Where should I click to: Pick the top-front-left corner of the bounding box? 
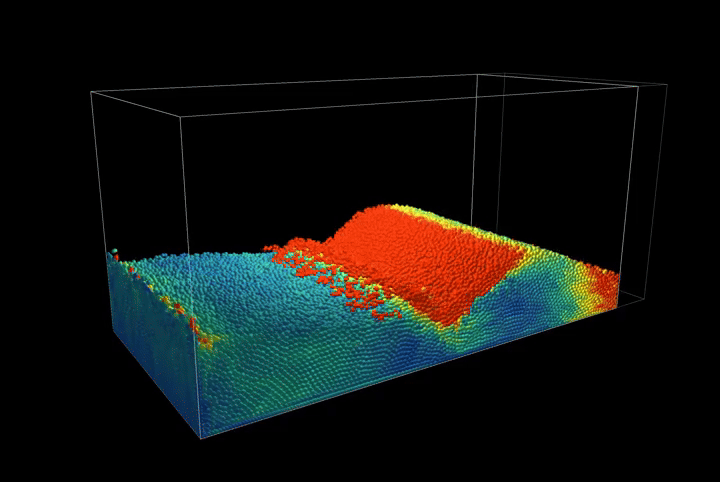[x=181, y=115]
